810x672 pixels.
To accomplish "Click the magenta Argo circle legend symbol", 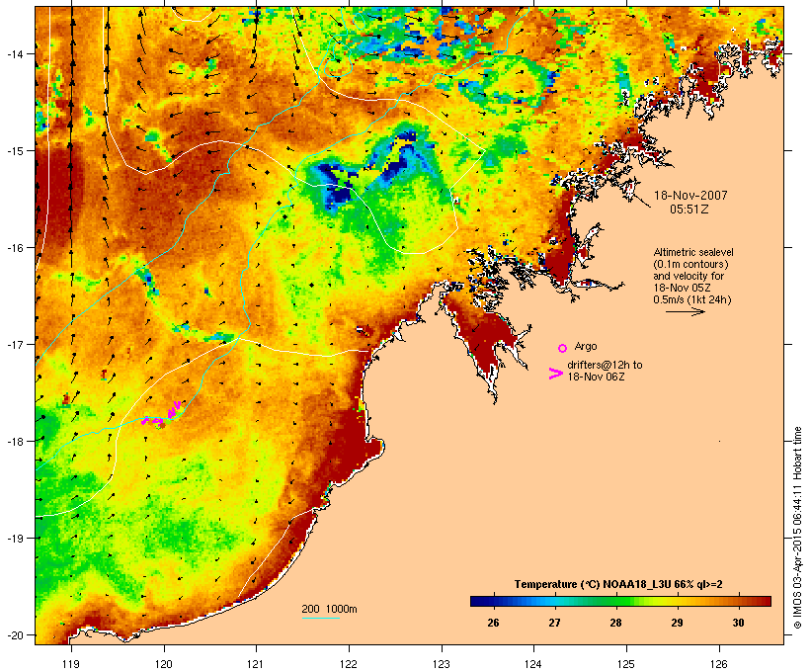I will pyautogui.click(x=563, y=349).
